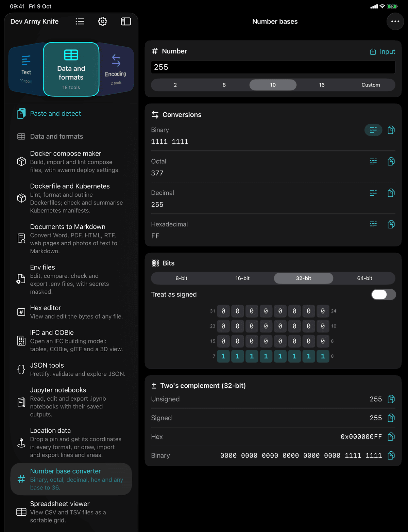Select the Custom base segment

[371, 85]
